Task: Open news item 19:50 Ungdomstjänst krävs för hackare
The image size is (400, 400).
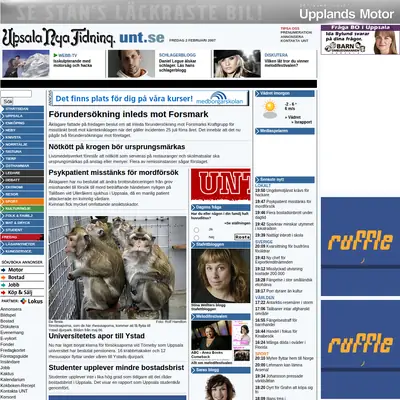Action: tap(283, 192)
